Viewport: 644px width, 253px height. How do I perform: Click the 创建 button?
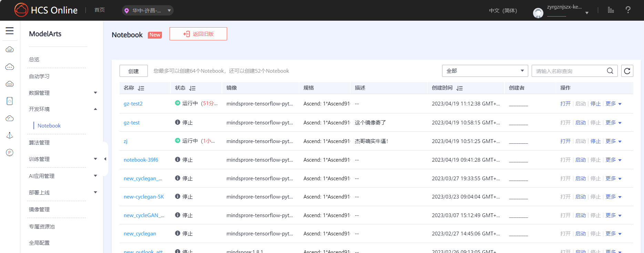[x=134, y=71]
